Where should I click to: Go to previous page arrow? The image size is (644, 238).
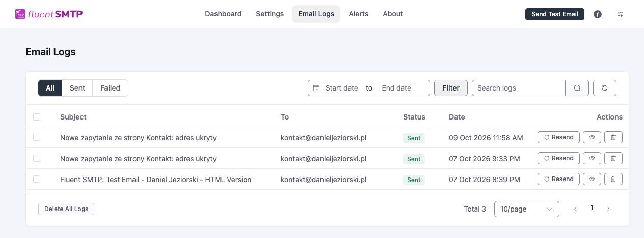[575, 209]
